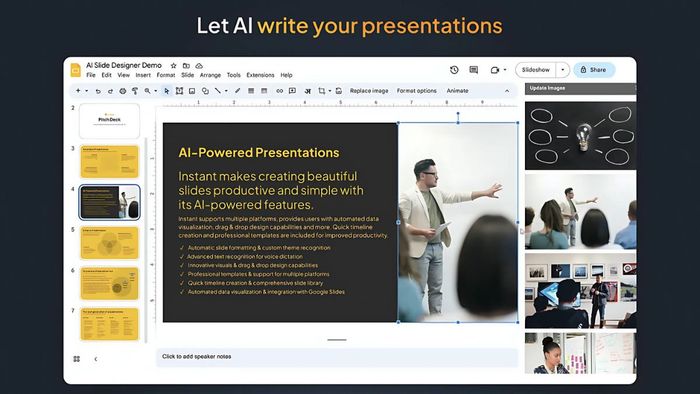Open the comments history panel
Image resolution: width=700 pixels, height=394 pixels.
point(474,70)
